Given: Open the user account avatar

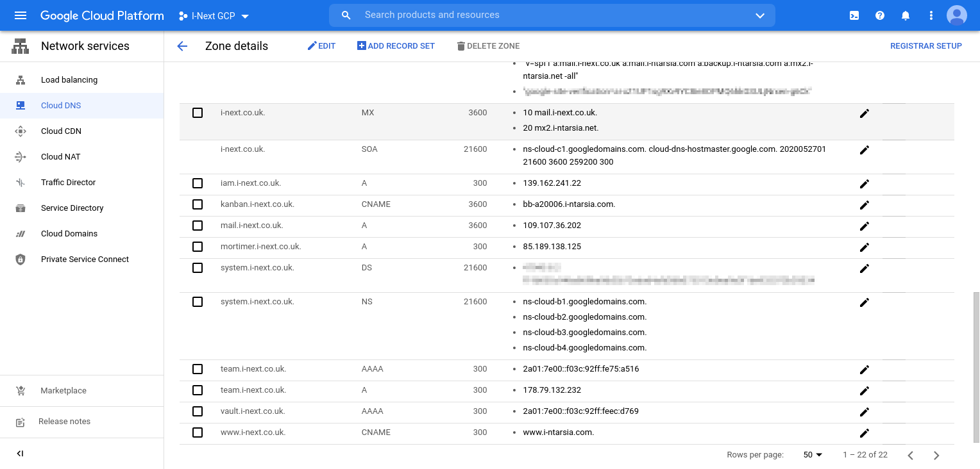Looking at the screenshot, I should [x=957, y=15].
